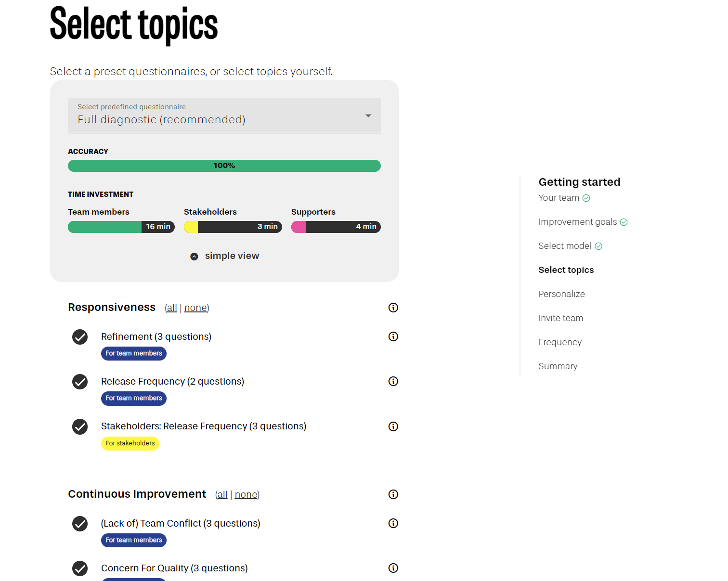Click info icon for Concern For Quality
Viewport: 728px width, 581px height.
point(393,568)
